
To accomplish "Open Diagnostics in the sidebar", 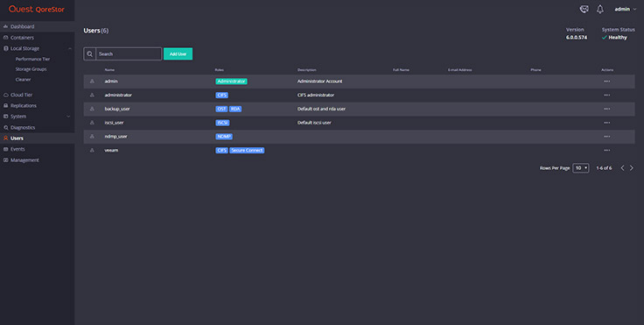I will (x=38, y=128).
